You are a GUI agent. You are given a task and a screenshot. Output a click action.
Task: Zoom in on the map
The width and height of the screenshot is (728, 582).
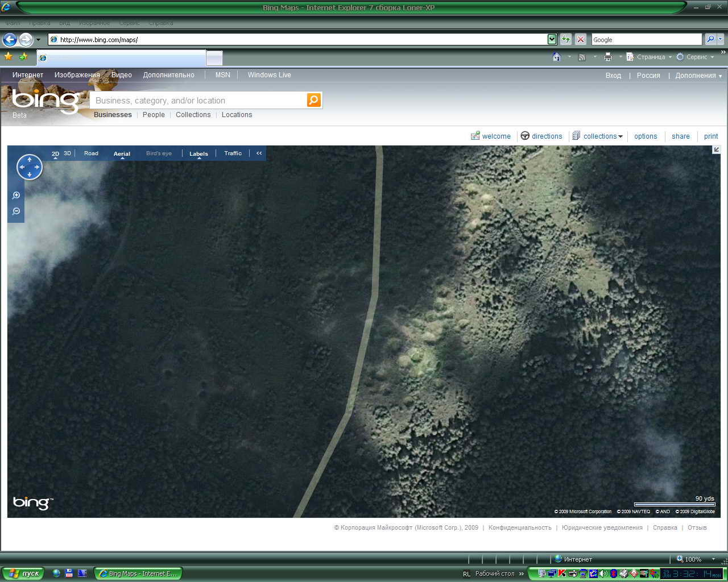point(16,196)
